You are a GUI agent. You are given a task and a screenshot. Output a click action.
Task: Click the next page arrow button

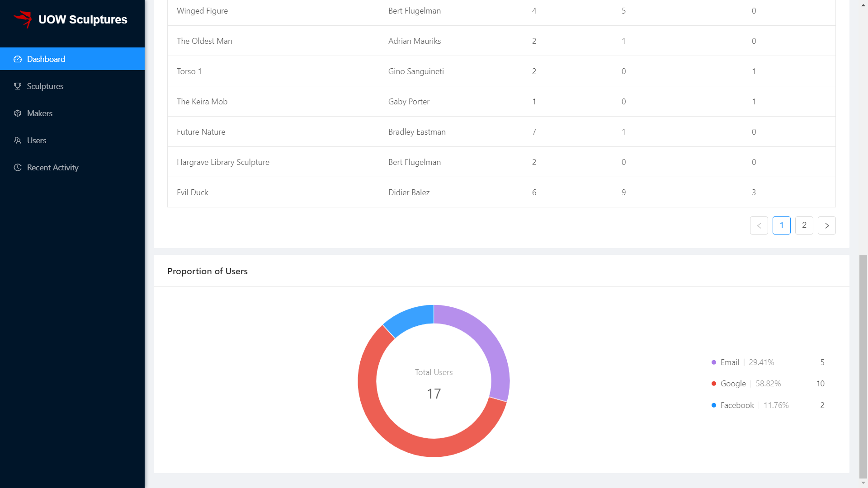pyautogui.click(x=828, y=225)
